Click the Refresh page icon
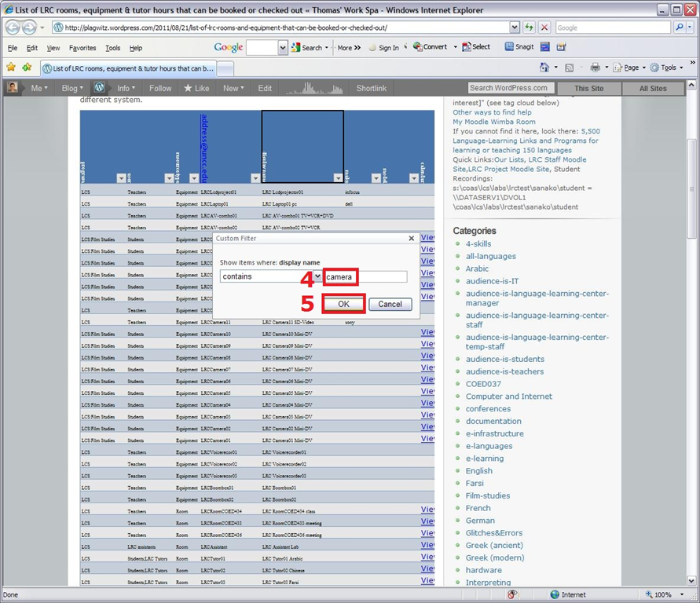Viewport: 700px width, 603px height. 530,27
